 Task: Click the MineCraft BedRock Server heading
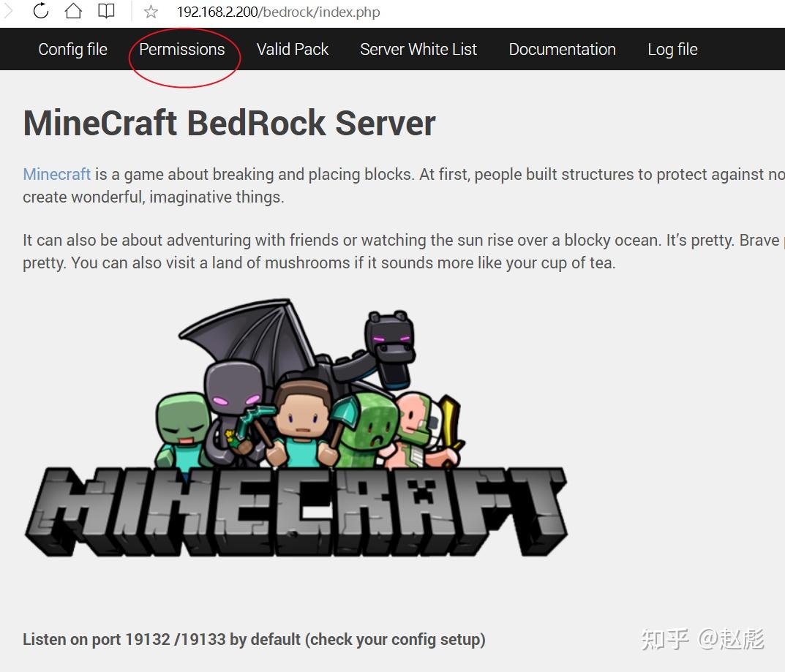tap(229, 123)
